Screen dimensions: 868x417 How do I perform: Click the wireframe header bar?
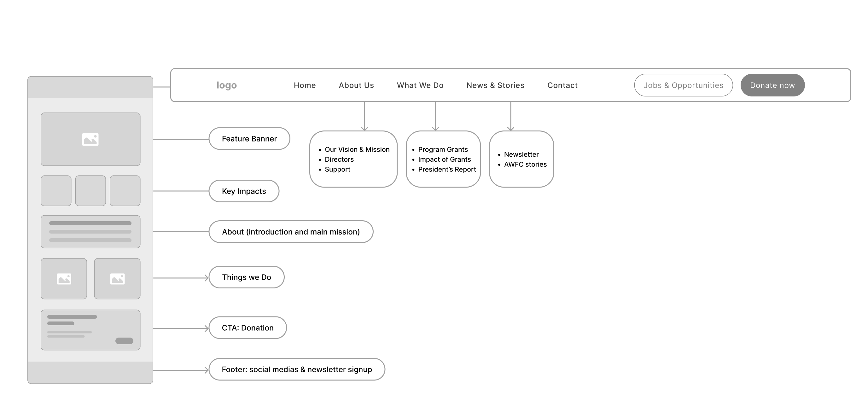(90, 87)
